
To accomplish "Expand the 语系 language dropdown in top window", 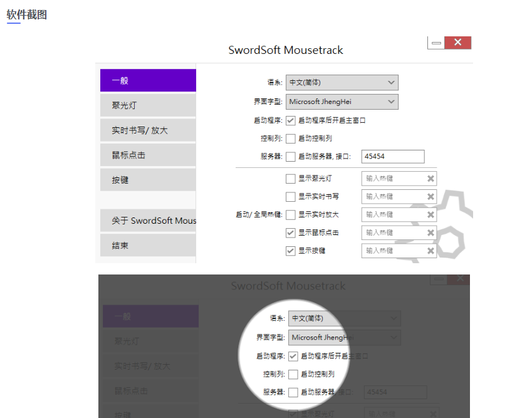I will pyautogui.click(x=342, y=83).
